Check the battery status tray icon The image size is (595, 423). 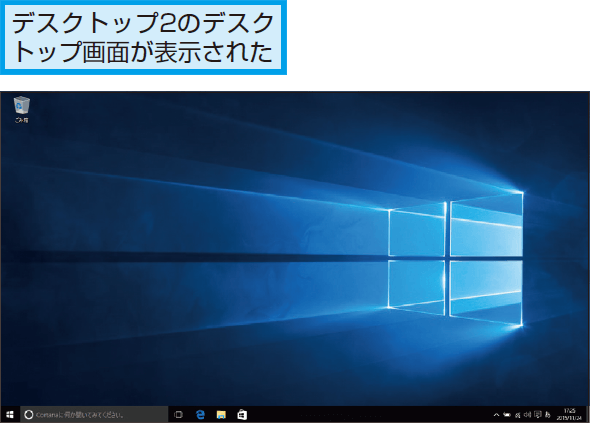click(x=507, y=415)
